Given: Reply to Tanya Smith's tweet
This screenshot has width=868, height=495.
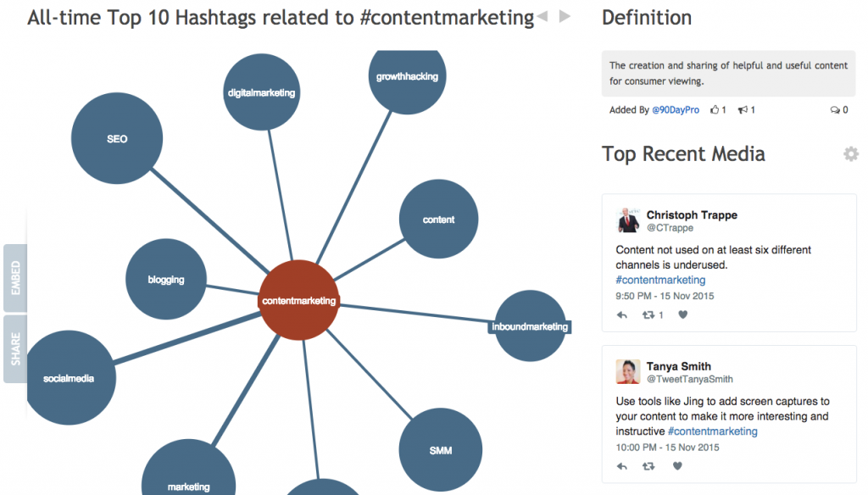Looking at the screenshot, I should [621, 466].
